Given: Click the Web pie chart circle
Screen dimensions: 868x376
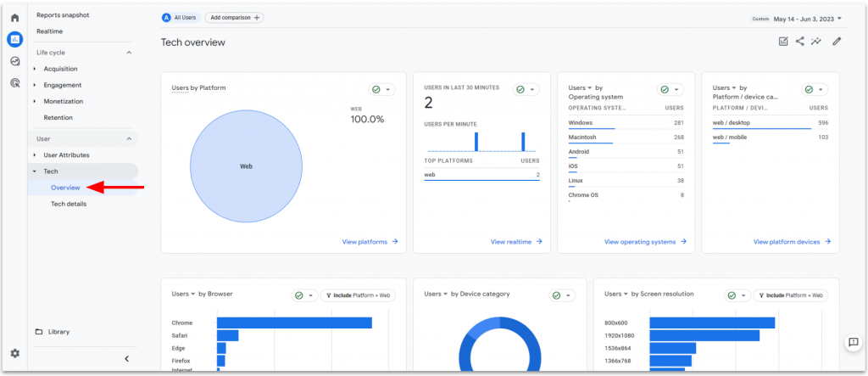Looking at the screenshot, I should 245,166.
